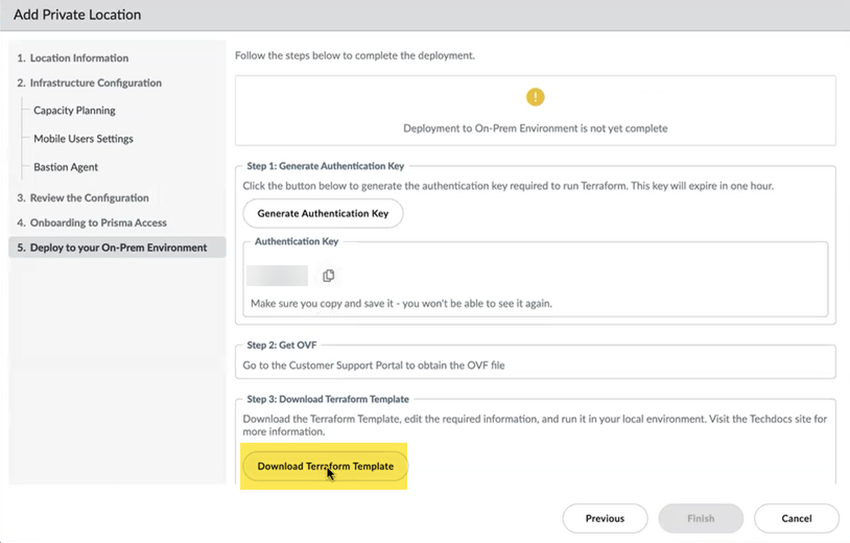Click the yellow warning icon in status box

(535, 97)
